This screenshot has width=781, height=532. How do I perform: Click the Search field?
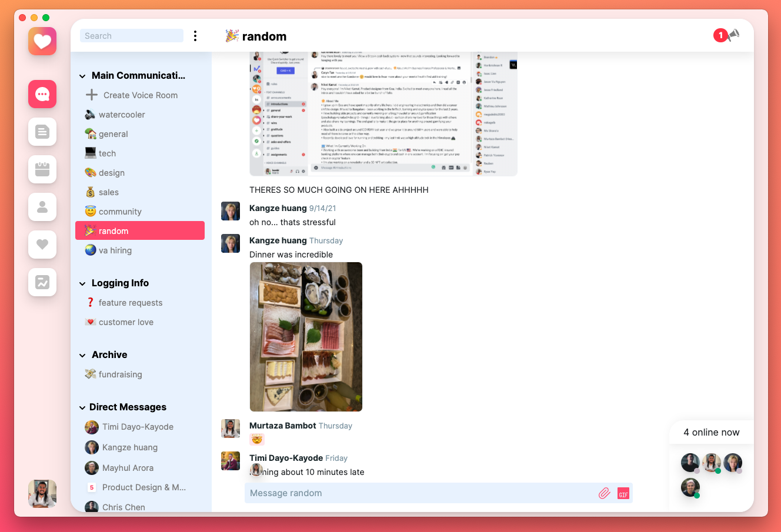coord(132,36)
